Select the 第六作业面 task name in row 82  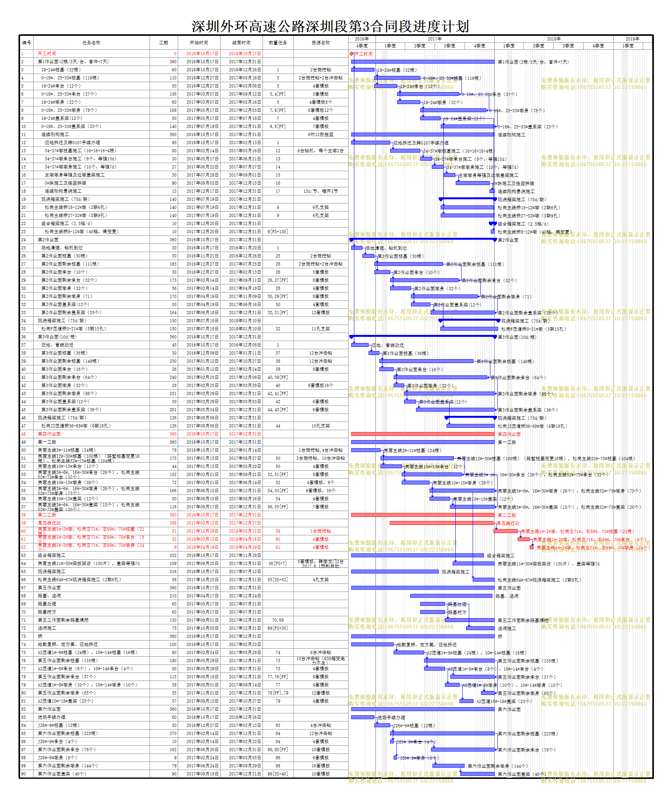[x=49, y=709]
